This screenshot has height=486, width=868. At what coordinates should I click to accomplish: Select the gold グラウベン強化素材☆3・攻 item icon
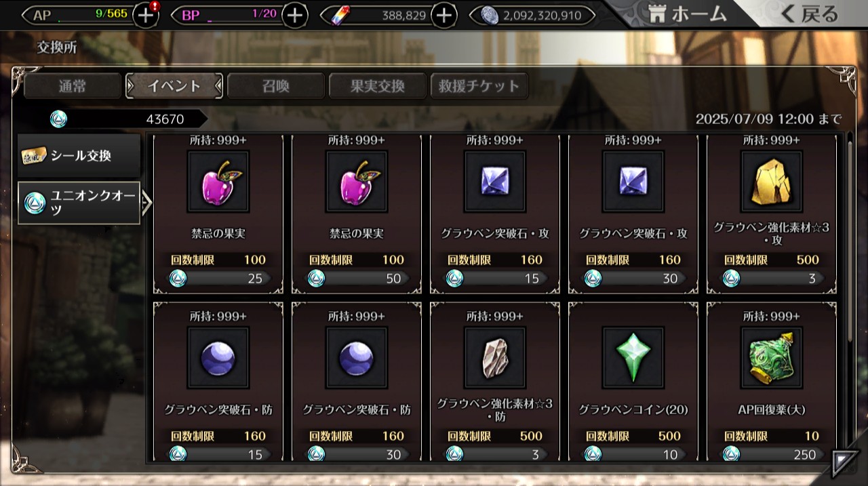click(x=772, y=182)
